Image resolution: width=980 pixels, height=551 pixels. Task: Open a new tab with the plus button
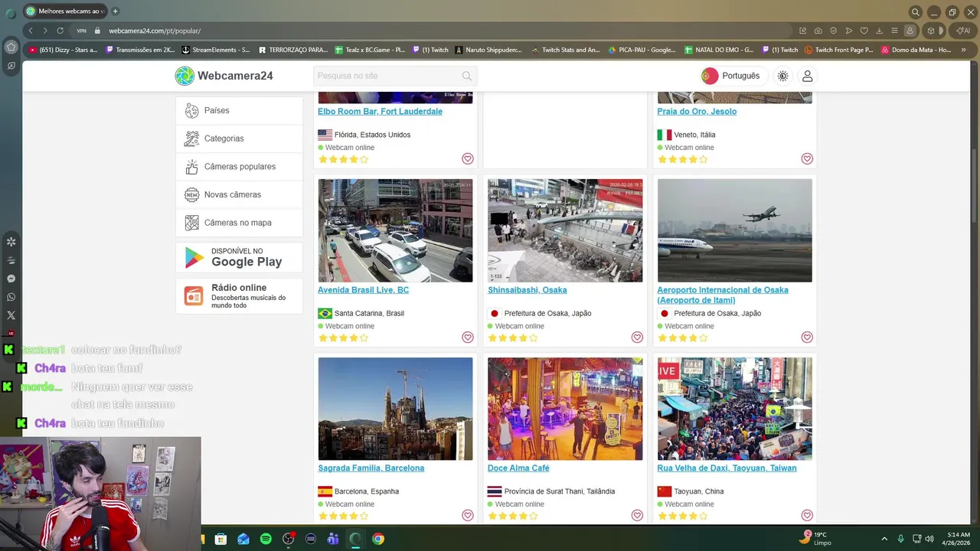coord(116,11)
